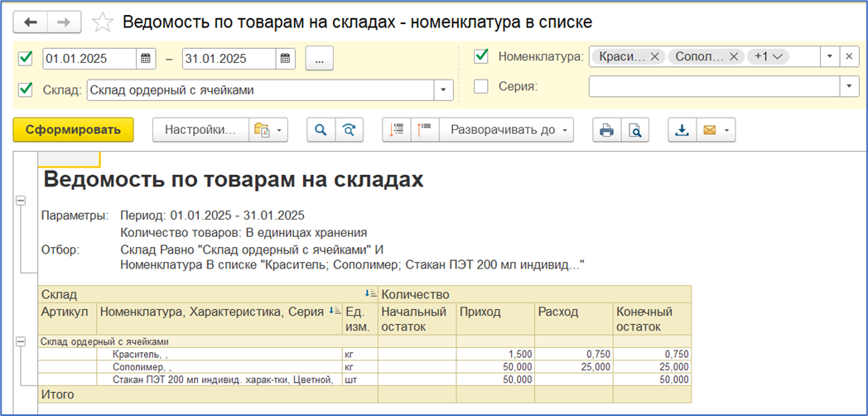Image resolution: width=868 pixels, height=416 pixels.
Task: Toggle the Склад filter checkbox
Action: pos(26,89)
